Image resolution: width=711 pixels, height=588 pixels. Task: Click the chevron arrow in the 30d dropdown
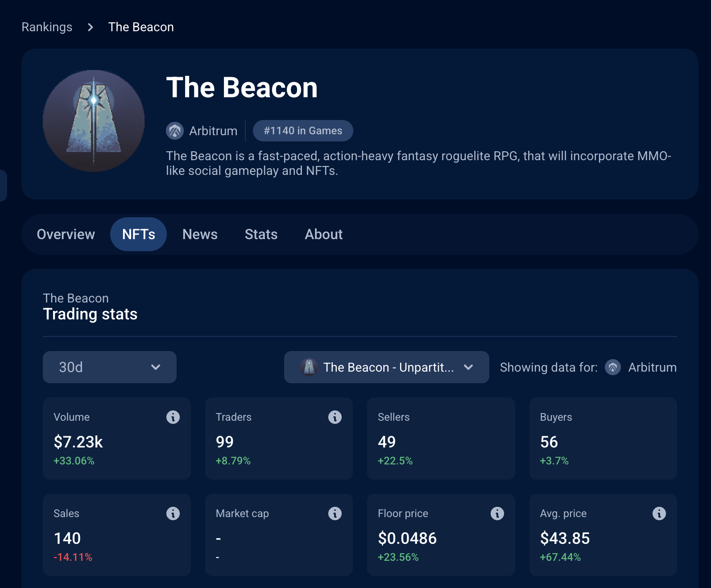(x=156, y=367)
